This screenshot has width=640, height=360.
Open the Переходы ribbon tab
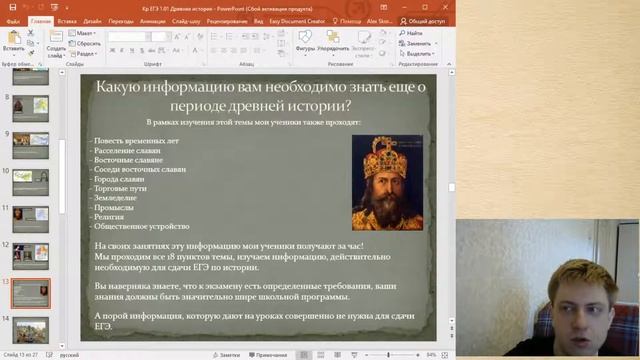click(x=121, y=21)
